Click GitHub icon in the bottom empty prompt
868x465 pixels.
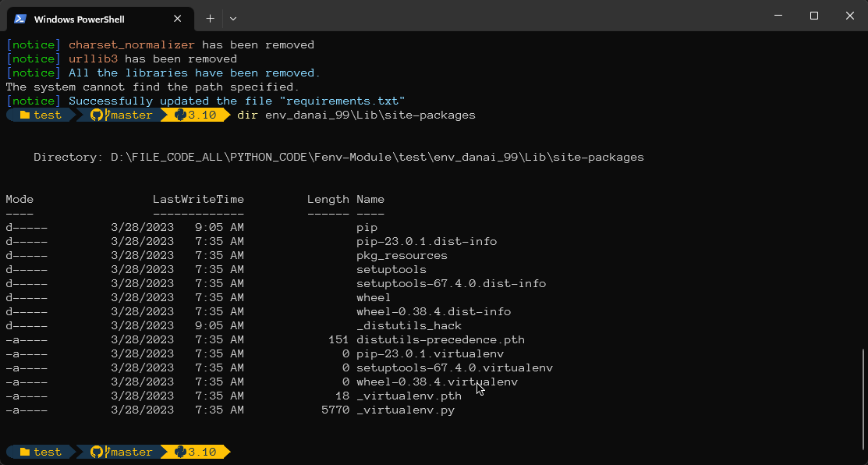point(97,452)
